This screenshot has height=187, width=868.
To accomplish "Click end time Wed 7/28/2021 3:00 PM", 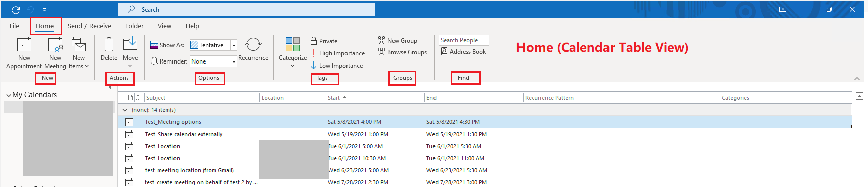I will (457, 182).
